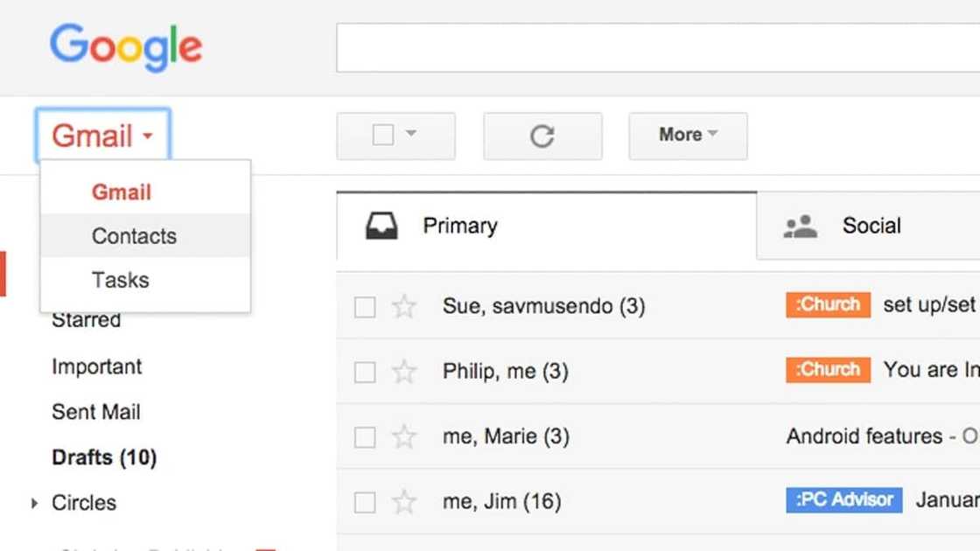Image resolution: width=980 pixels, height=551 pixels.
Task: Click the refresh mail icon button
Action: point(542,136)
